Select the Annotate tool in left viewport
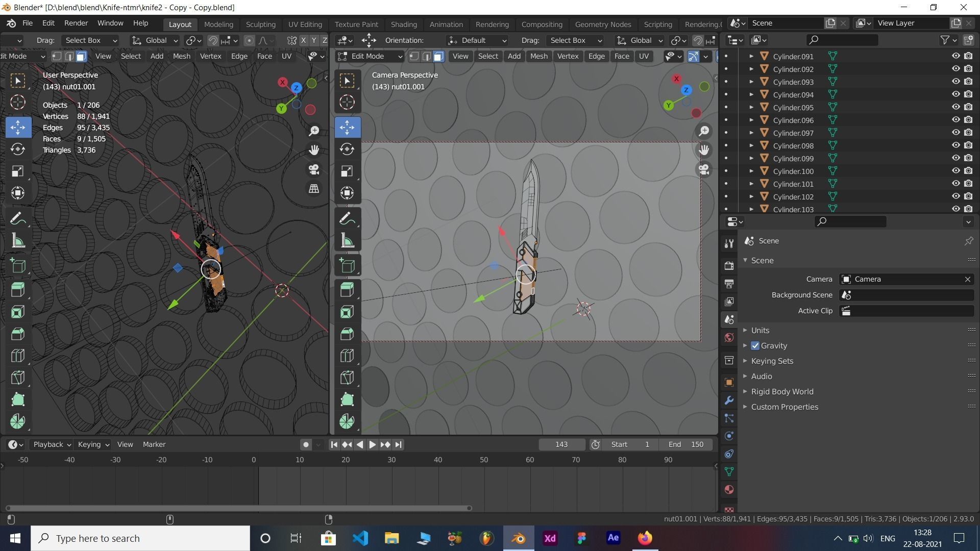 point(18,219)
